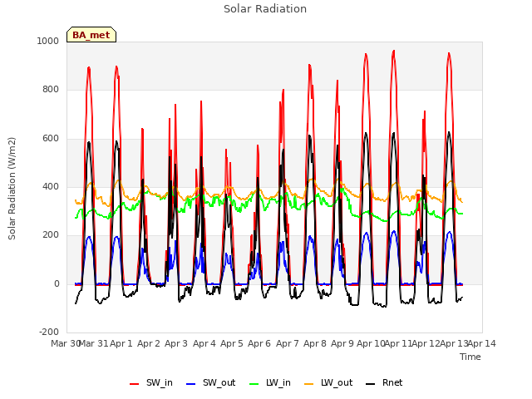The image size is (532, 399).
Task: Click the orange LW_out legend marker
Action: [309, 384]
